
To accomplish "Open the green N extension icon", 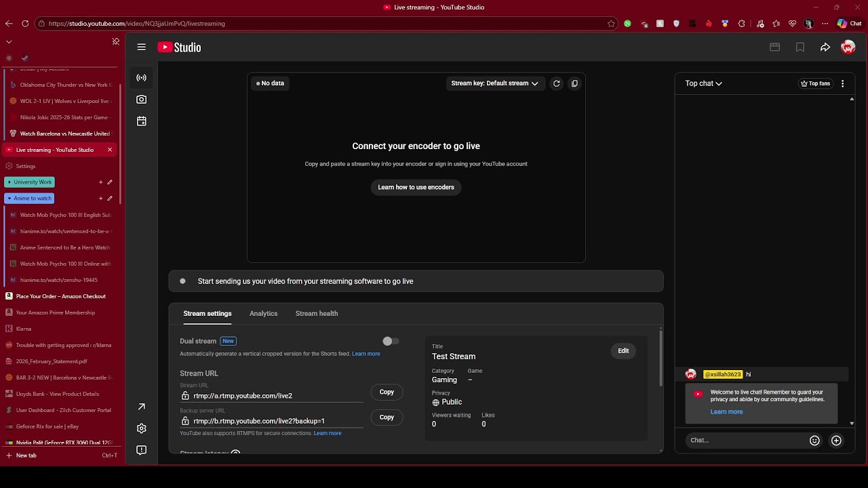I will [627, 23].
